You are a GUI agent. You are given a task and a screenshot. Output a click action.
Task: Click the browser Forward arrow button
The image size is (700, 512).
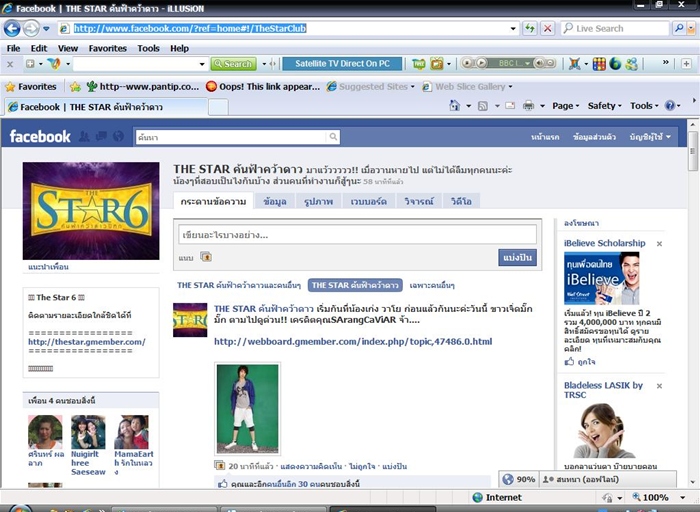pos(31,29)
